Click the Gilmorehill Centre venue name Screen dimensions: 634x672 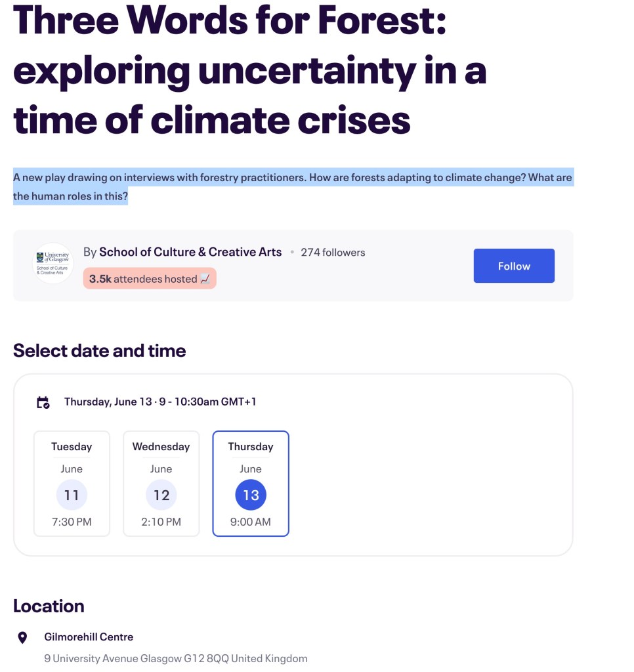(89, 637)
